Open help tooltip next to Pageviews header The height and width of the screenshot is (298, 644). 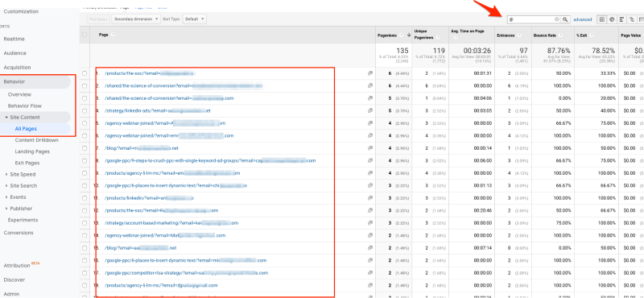[x=401, y=35]
